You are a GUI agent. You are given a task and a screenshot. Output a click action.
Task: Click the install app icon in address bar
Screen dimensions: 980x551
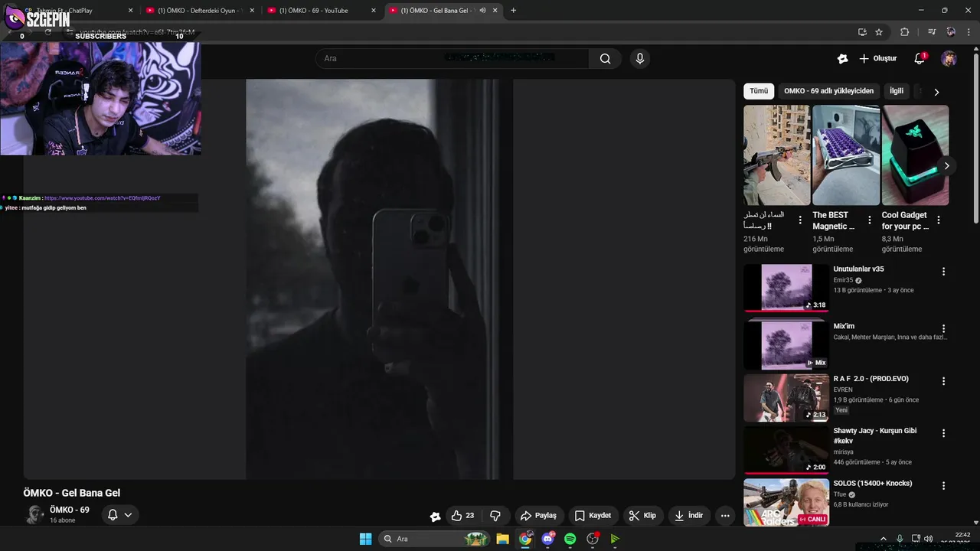pyautogui.click(x=862, y=32)
